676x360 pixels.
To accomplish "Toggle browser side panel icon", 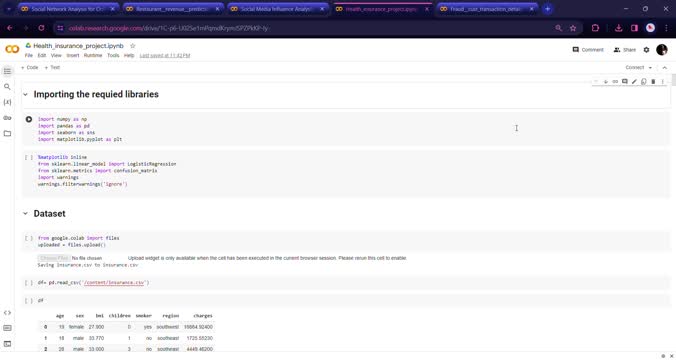I will point(634,28).
